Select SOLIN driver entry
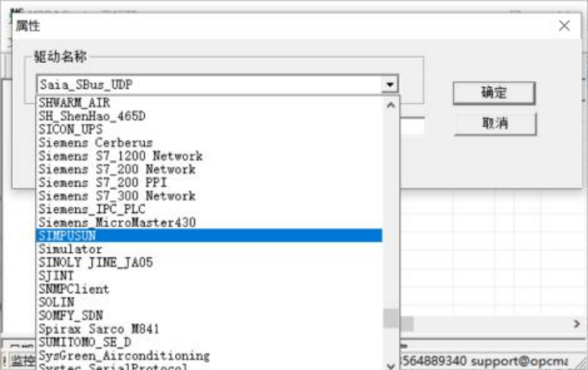 (x=209, y=302)
